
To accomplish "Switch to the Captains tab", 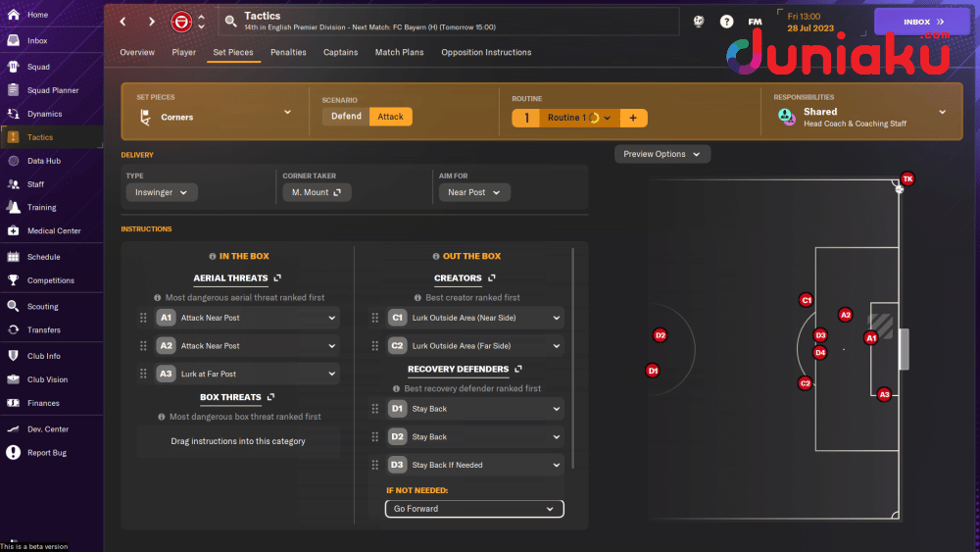I will [341, 53].
